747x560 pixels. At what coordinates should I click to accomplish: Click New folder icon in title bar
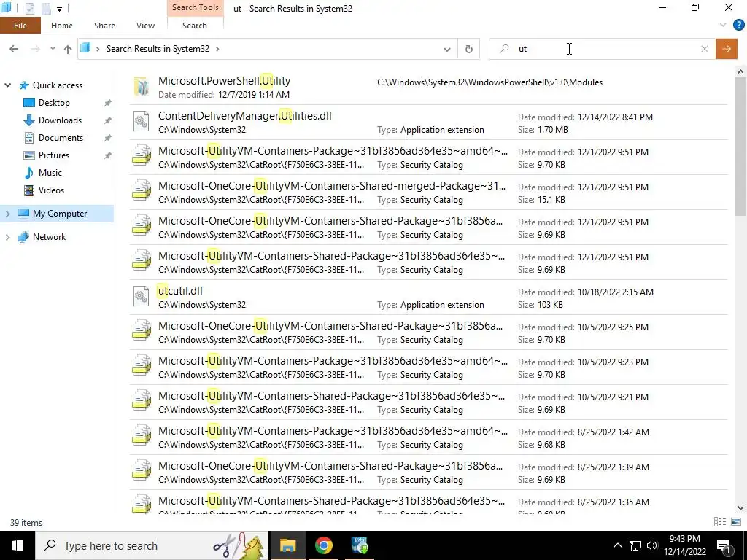click(x=46, y=8)
